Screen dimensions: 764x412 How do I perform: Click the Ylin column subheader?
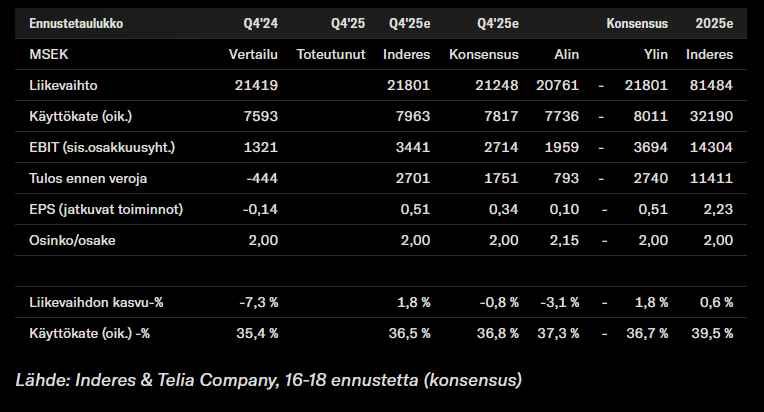click(x=654, y=54)
